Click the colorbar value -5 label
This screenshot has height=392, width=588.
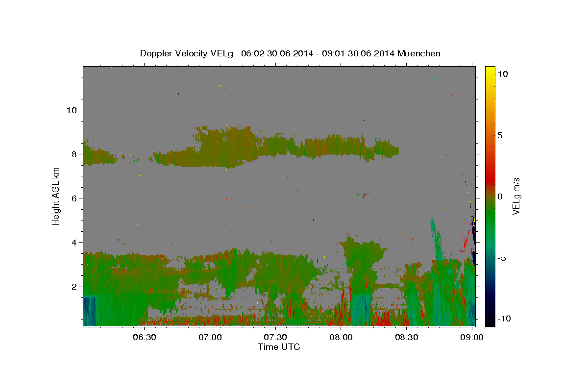click(x=502, y=258)
